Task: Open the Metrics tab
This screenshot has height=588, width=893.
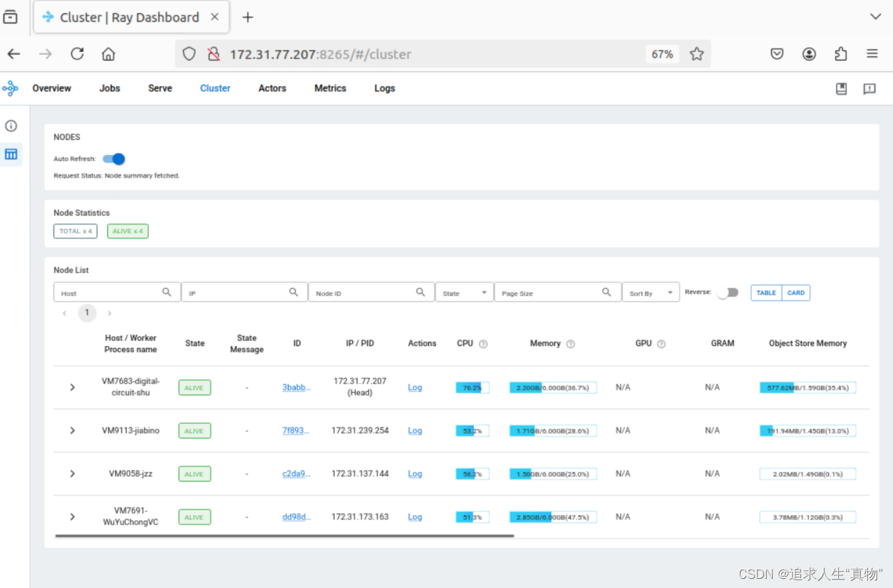Action: coord(330,88)
